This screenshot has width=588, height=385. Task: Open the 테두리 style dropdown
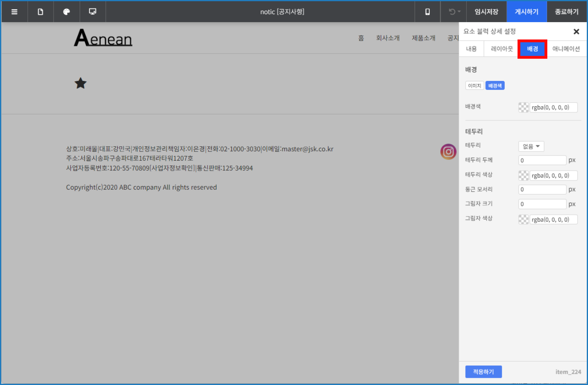click(531, 146)
